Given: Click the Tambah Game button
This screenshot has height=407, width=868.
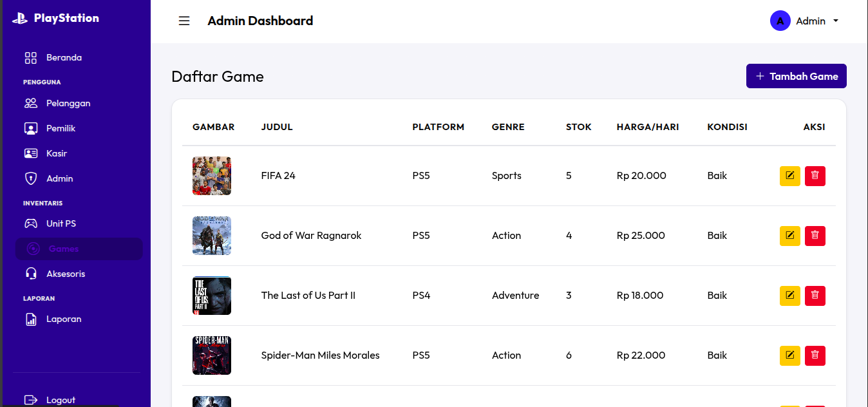Looking at the screenshot, I should [796, 76].
